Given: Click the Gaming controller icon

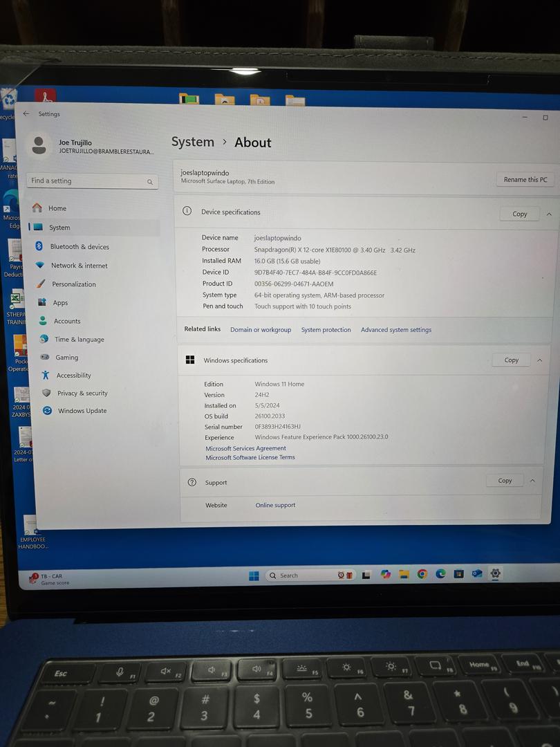Looking at the screenshot, I should pyautogui.click(x=45, y=357).
